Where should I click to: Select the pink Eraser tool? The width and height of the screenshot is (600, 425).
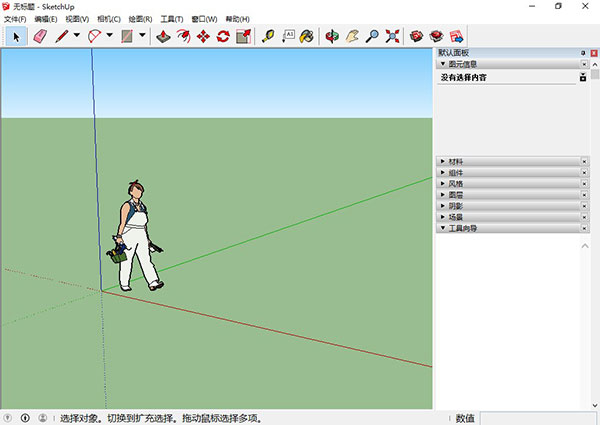40,37
